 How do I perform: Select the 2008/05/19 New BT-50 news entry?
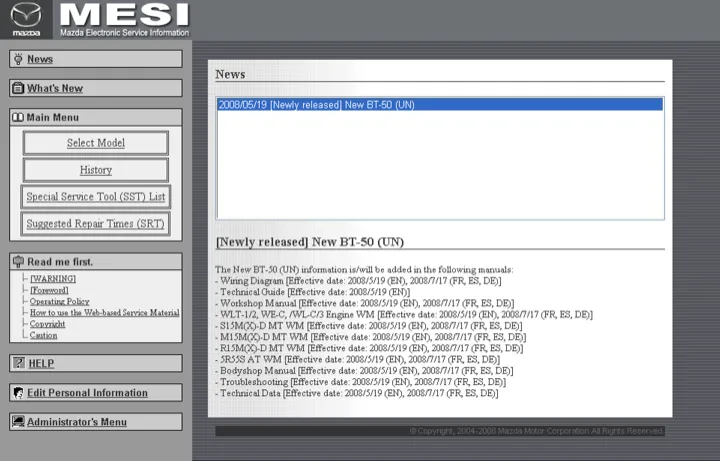[440, 105]
